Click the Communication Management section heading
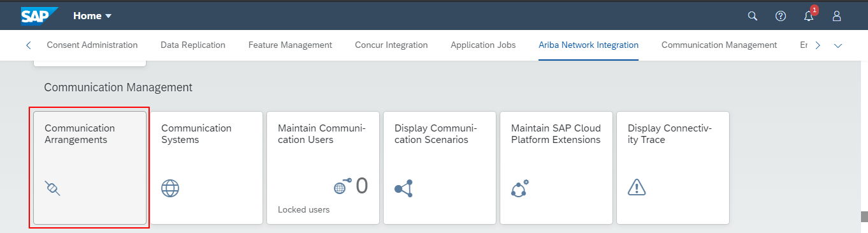This screenshot has width=868, height=233. click(118, 87)
